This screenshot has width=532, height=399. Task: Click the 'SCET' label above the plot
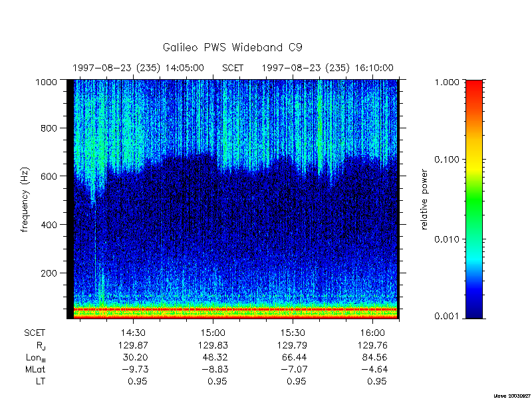pyautogui.click(x=233, y=68)
